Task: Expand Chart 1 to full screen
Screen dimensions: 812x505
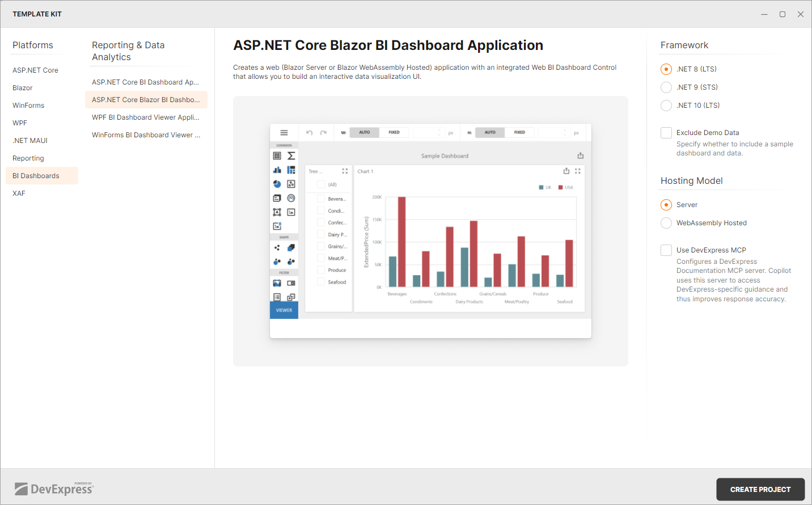Action: pos(577,171)
